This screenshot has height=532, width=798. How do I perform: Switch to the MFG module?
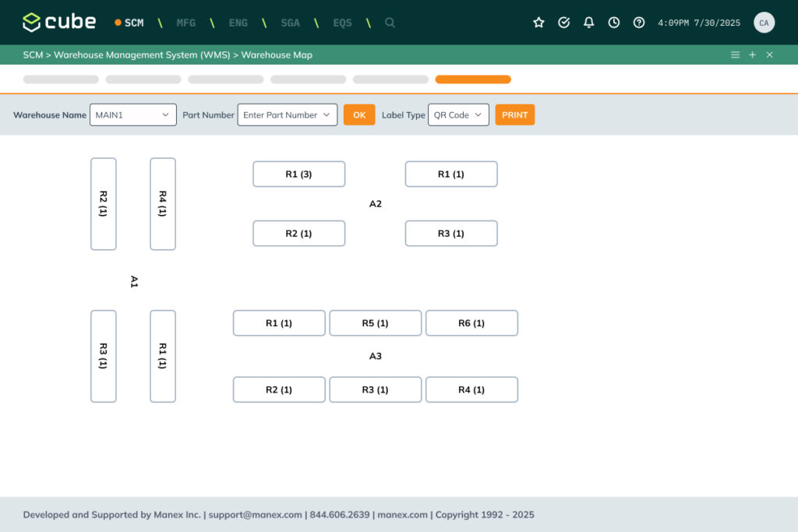tap(186, 23)
